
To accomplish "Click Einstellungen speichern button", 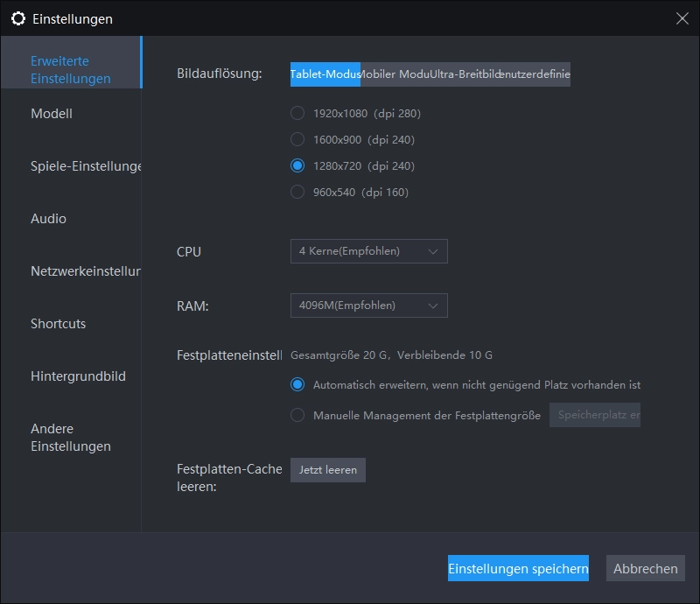I will [x=518, y=568].
